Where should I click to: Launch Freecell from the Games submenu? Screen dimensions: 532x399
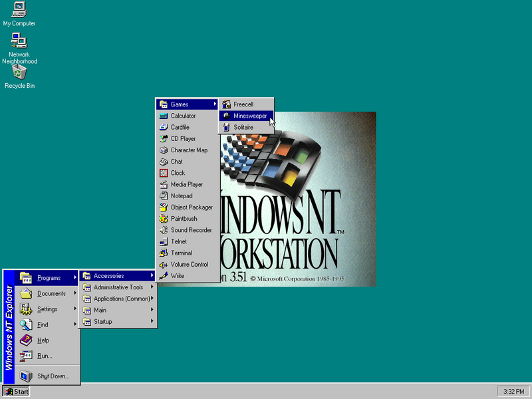click(x=243, y=104)
